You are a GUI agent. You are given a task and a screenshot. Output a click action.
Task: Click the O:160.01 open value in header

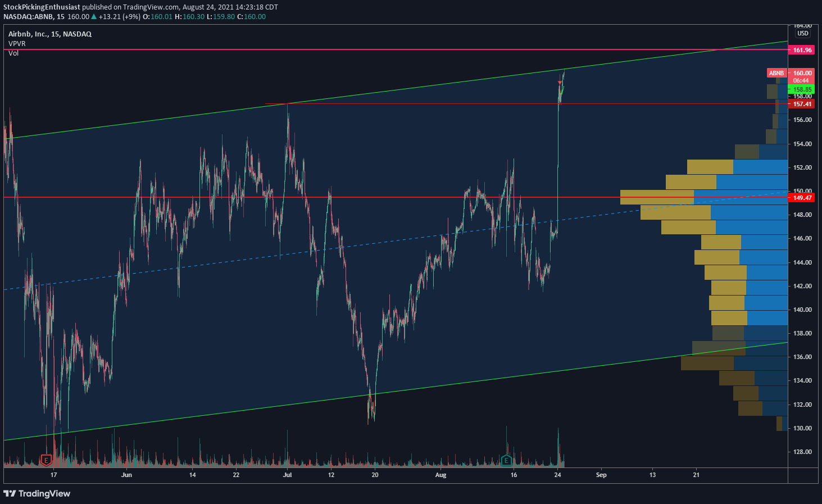pos(157,17)
